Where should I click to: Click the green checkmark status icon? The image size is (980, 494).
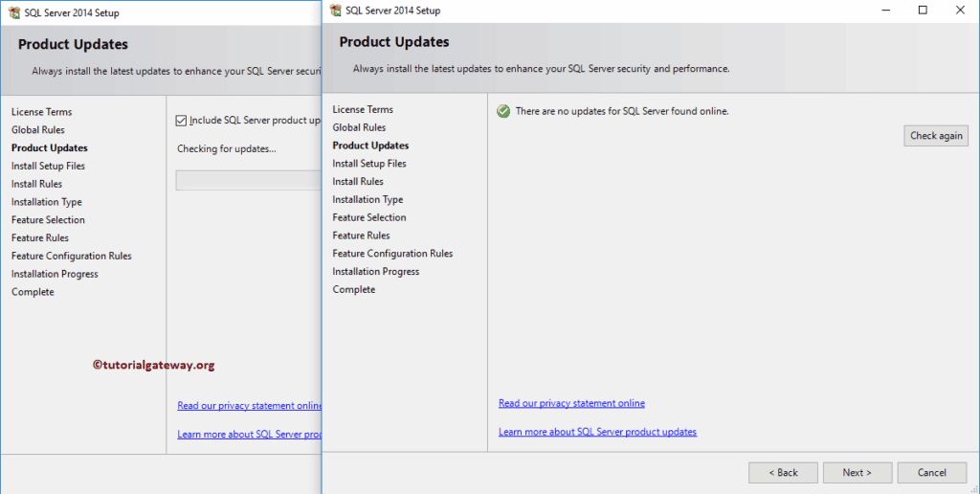click(502, 111)
